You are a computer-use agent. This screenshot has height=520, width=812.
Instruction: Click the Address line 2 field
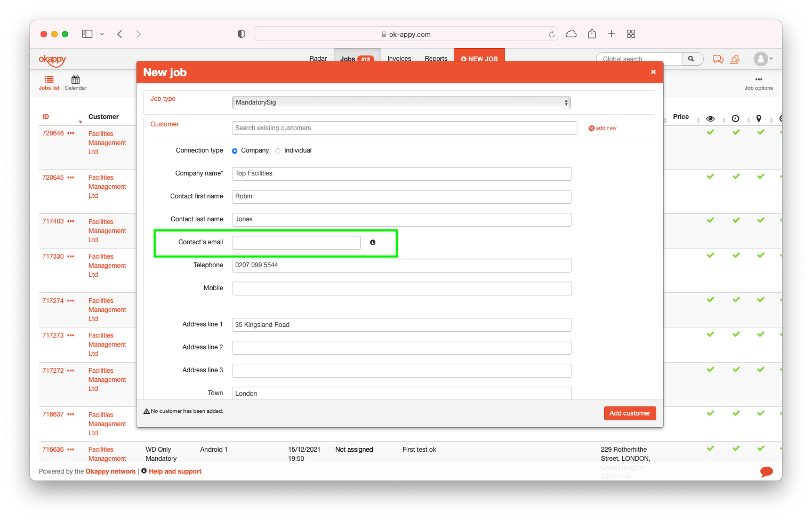click(x=402, y=348)
